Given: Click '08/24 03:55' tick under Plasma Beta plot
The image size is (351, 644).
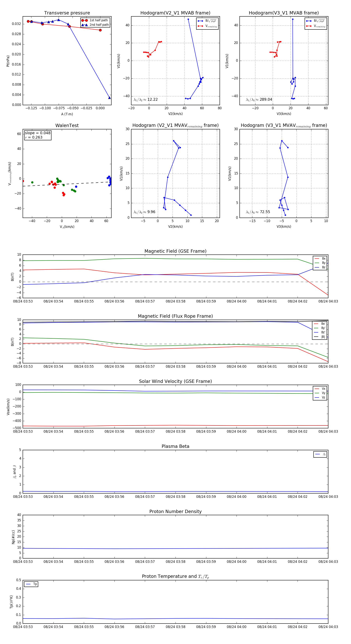Looking at the screenshot, I should (x=84, y=496).
